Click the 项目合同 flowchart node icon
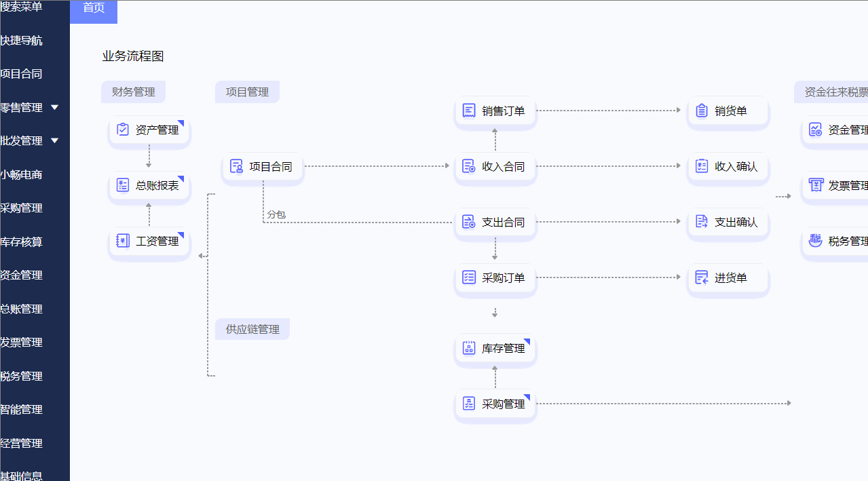 click(x=236, y=166)
